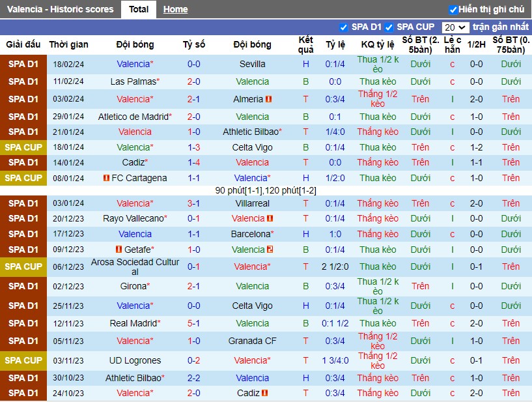
Task: Click SPA D1 label on 12/11/23 row
Action: pos(23,323)
